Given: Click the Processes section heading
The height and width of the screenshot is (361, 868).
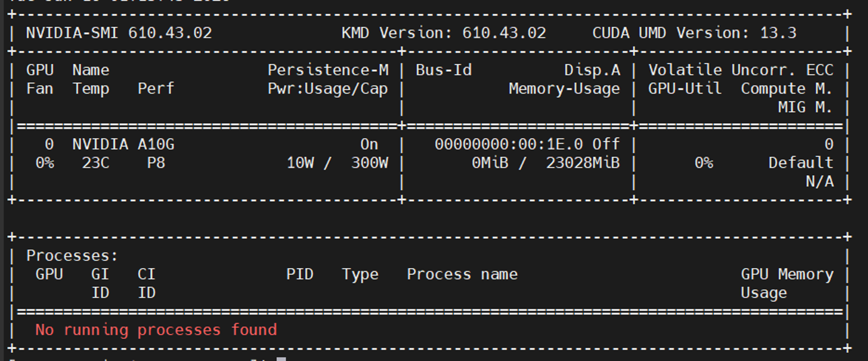Looking at the screenshot, I should coord(72,256).
